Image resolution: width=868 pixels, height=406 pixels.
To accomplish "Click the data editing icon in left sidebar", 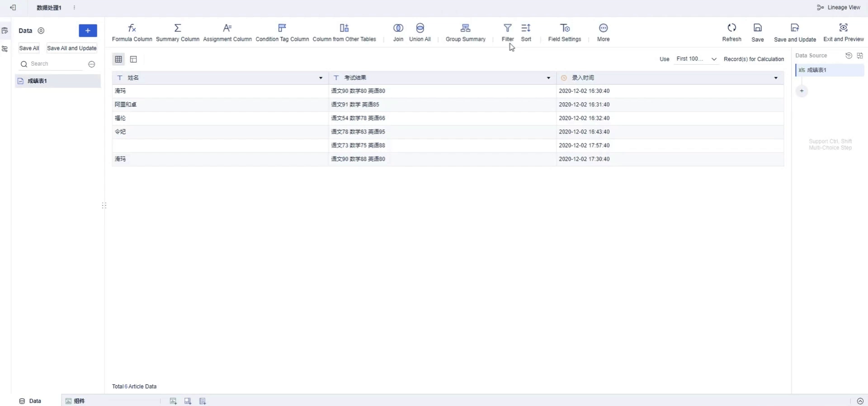I will pyautogui.click(x=5, y=31).
